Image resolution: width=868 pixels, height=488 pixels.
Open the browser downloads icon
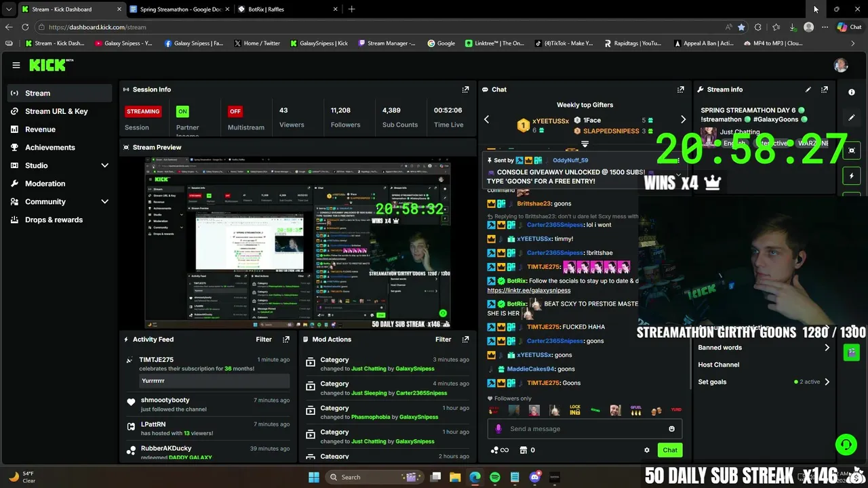pyautogui.click(x=792, y=27)
